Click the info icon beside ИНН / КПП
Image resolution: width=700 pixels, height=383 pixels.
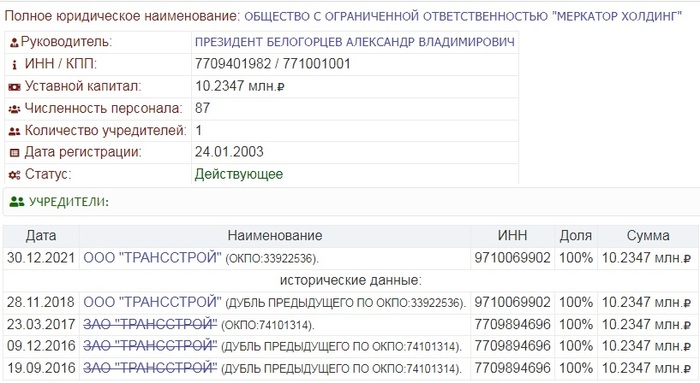click(x=14, y=65)
